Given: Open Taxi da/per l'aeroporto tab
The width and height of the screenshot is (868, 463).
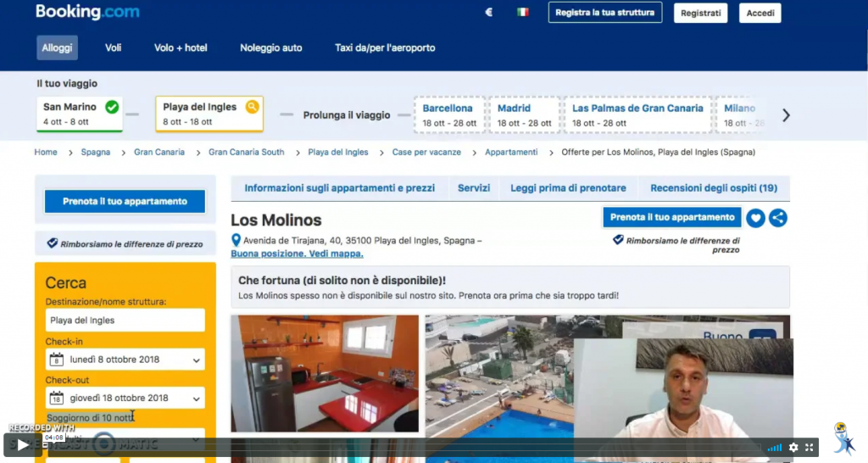Looking at the screenshot, I should coord(385,47).
